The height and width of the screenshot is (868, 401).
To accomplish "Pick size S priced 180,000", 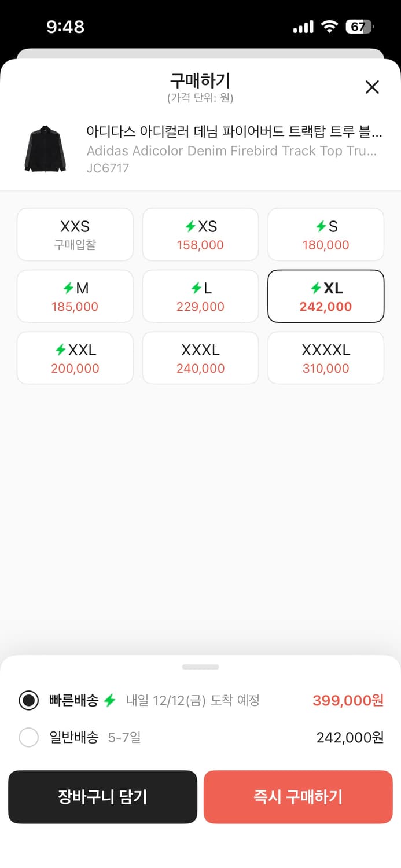I will 325,234.
